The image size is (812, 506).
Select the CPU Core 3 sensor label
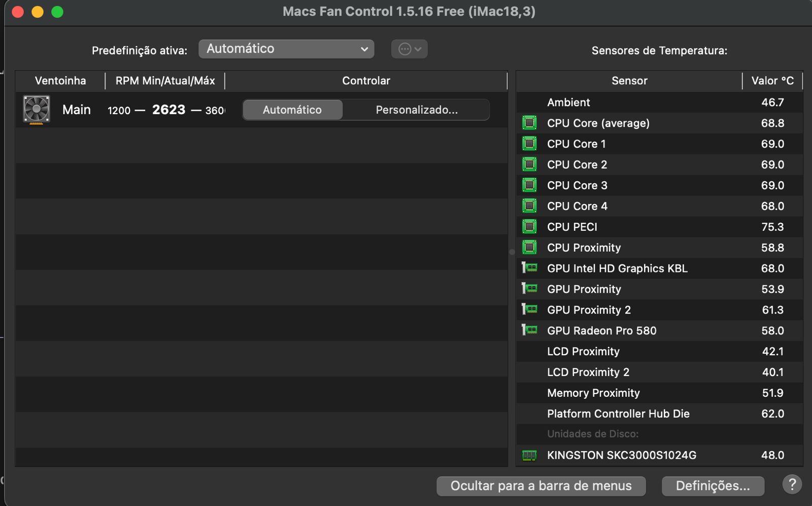coord(577,186)
